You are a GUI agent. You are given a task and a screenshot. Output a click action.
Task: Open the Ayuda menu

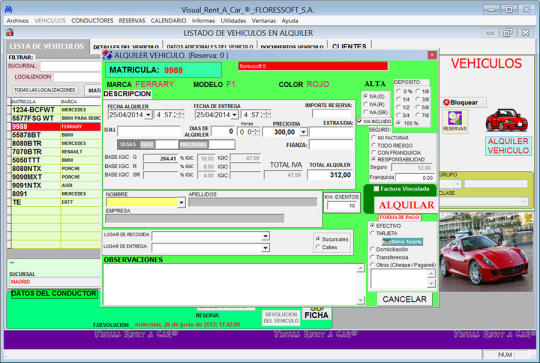(x=290, y=21)
